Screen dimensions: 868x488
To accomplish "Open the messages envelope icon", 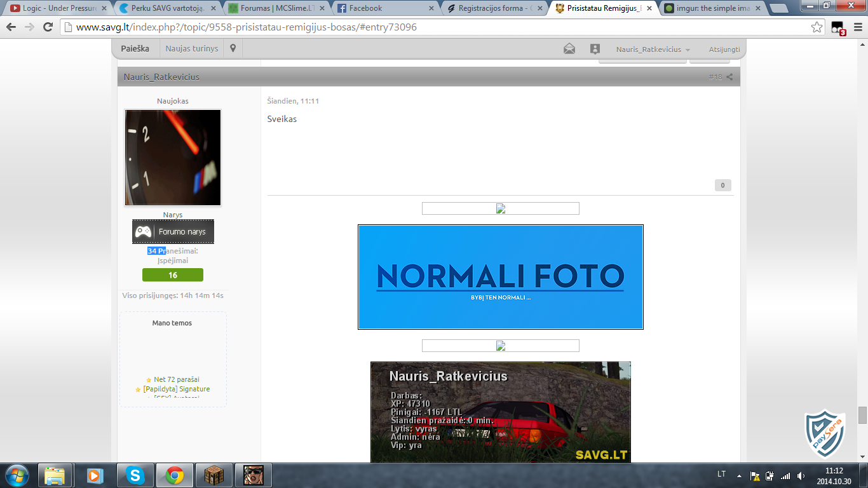I will 569,49.
